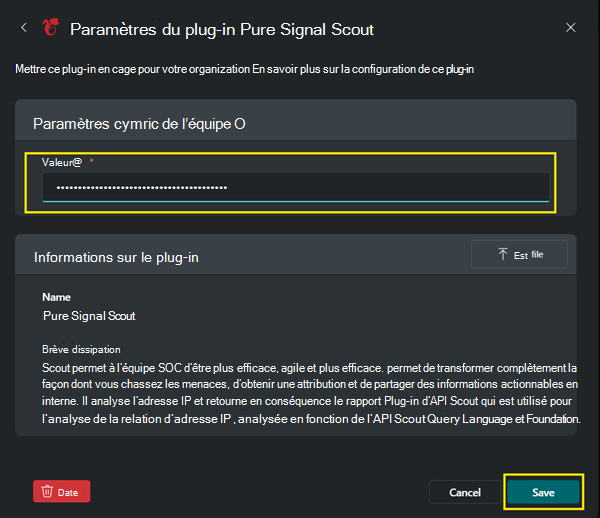Close the plug-in settings panel
The image size is (600, 518).
(x=571, y=28)
